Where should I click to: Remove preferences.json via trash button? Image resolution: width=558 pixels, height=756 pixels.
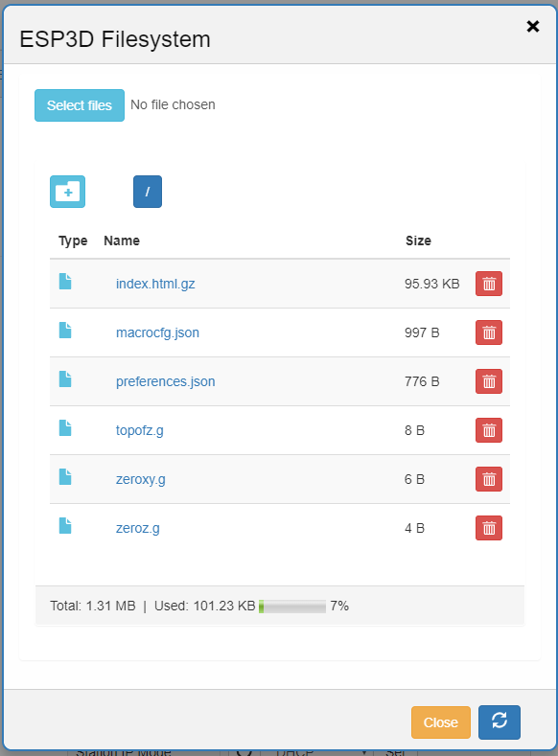[x=489, y=381]
